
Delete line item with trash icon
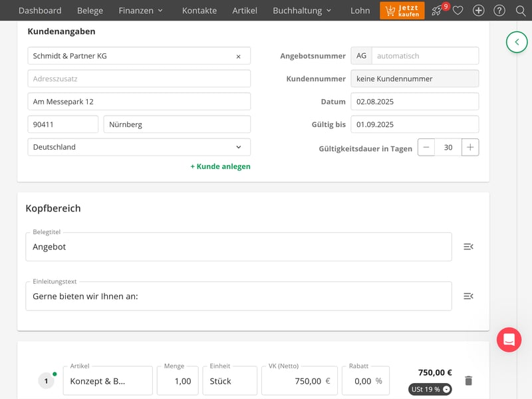tap(468, 380)
